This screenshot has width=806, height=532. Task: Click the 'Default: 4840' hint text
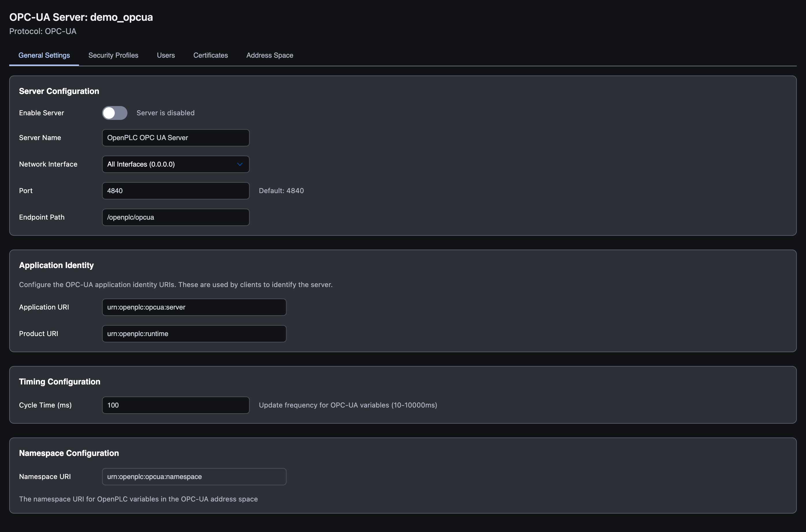[281, 191]
